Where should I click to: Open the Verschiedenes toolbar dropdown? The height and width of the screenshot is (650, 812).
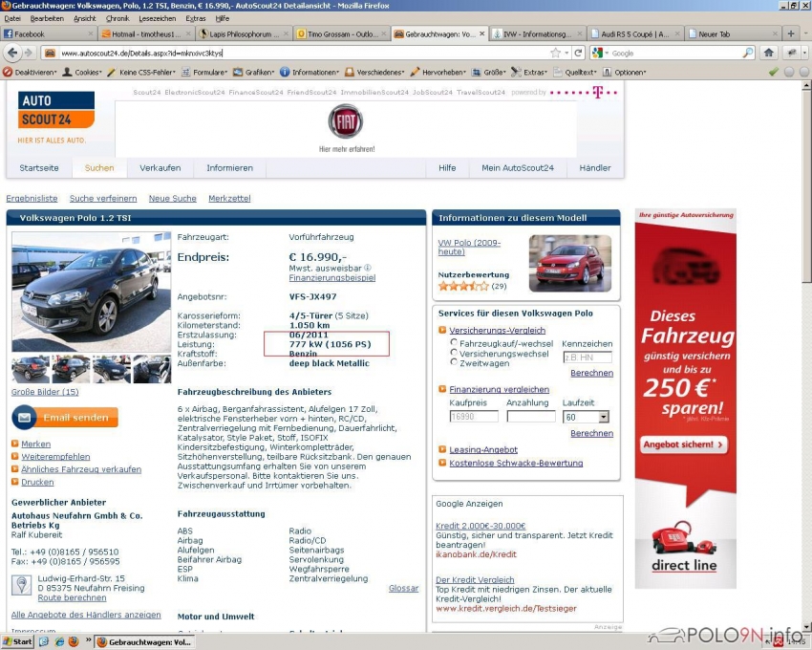coord(374,72)
